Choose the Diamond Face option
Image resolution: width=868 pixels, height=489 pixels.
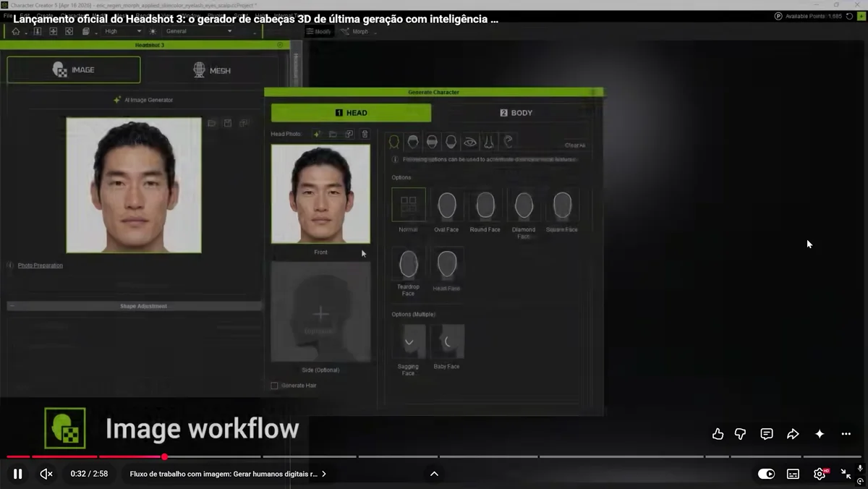pyautogui.click(x=524, y=205)
